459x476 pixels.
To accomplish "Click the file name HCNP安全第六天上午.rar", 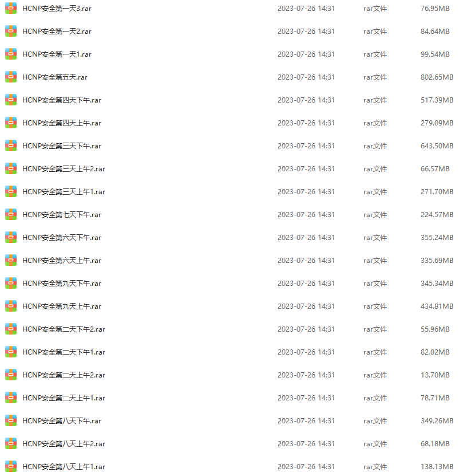I will click(x=62, y=261).
